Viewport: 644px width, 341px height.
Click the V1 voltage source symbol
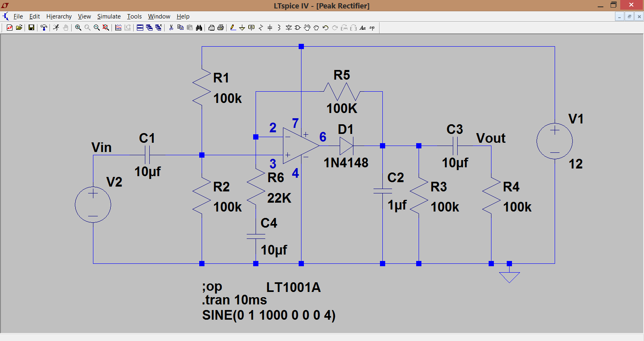point(555,141)
